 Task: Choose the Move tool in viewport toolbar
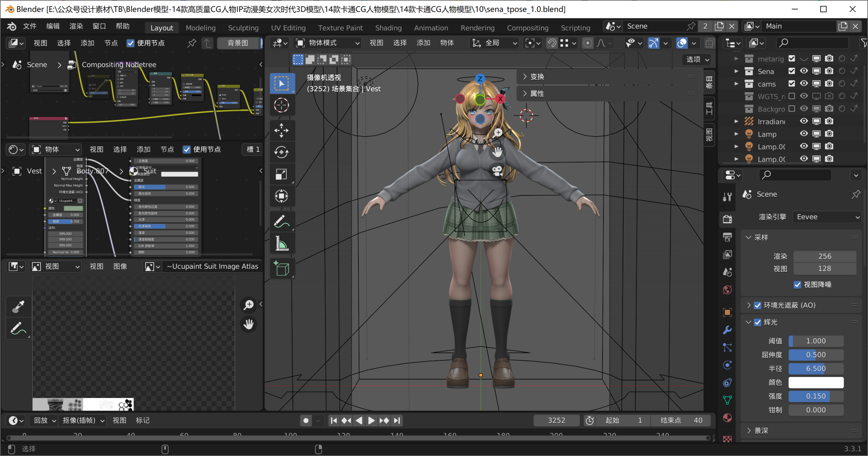tap(281, 131)
